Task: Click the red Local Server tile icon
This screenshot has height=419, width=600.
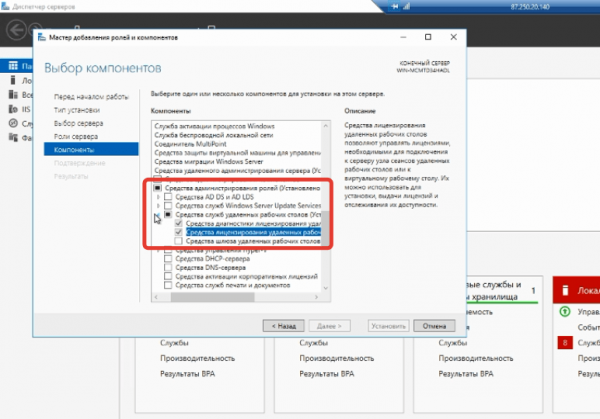Action: [565, 290]
